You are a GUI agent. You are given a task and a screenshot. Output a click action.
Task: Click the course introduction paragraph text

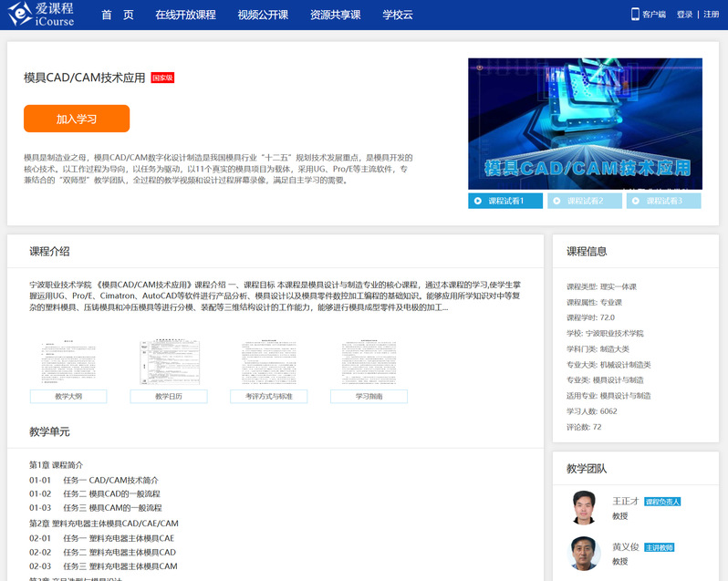275,296
